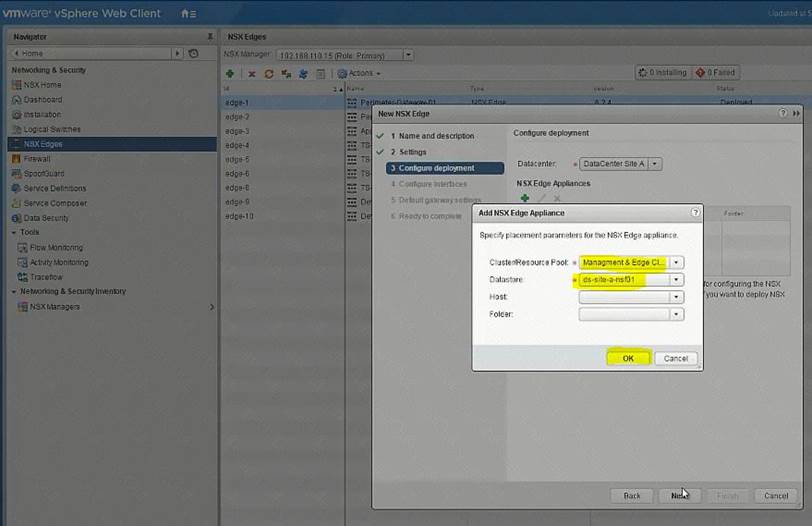
Task: Open the Cluster/Resource Pool dropdown
Action: click(677, 263)
